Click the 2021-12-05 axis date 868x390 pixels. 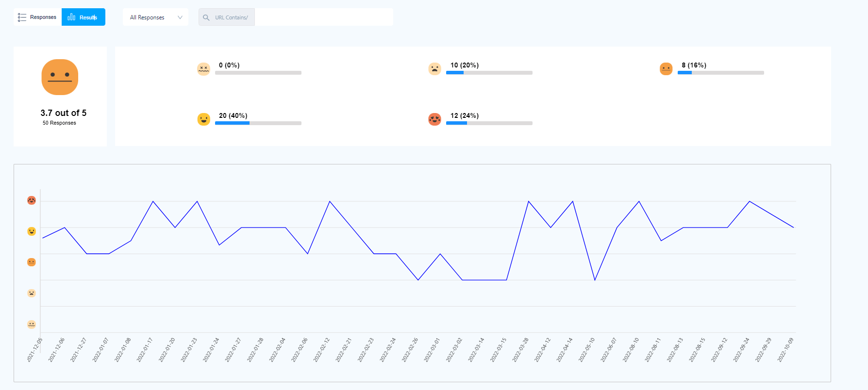[x=34, y=350]
